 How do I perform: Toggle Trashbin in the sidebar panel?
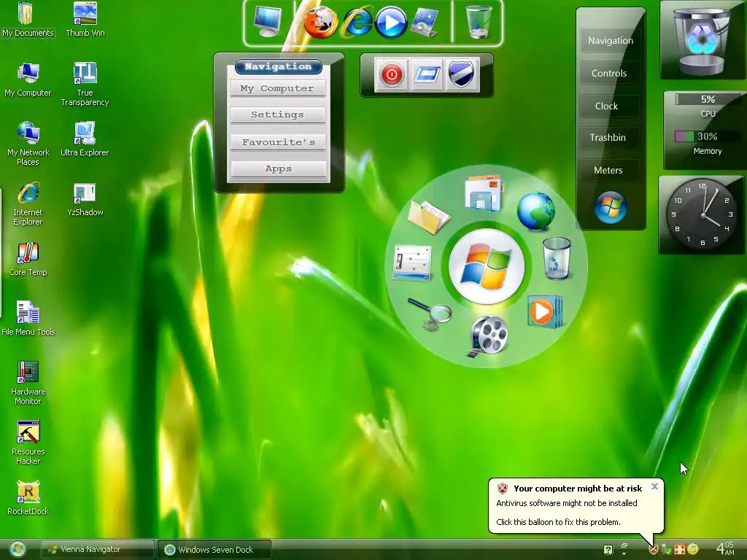[x=608, y=138]
